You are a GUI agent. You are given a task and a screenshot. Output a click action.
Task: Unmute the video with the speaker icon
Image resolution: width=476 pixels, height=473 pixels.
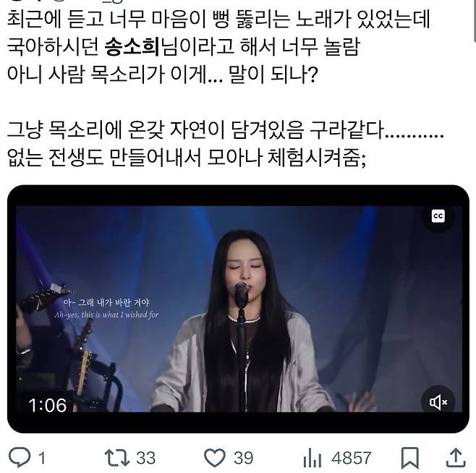coord(438,402)
